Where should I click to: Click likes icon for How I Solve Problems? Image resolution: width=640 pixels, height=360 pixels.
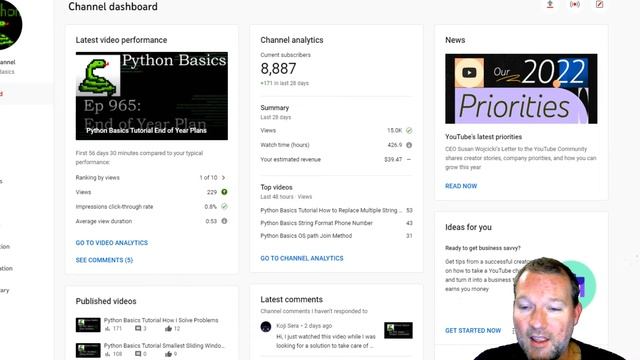tap(169, 329)
